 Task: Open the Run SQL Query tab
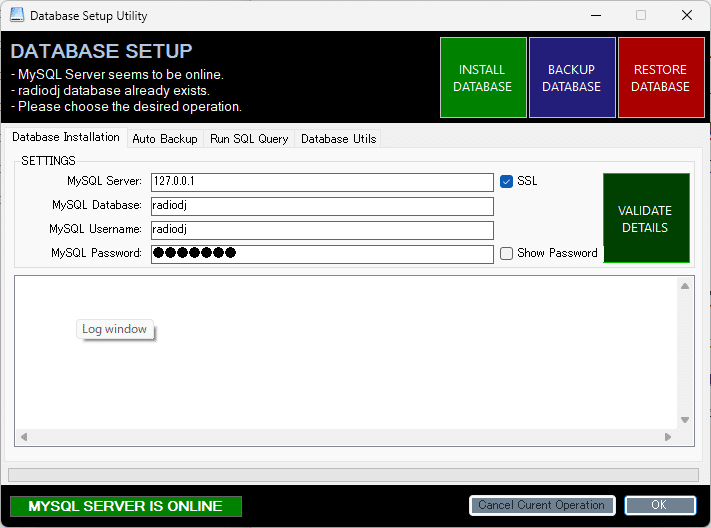(249, 139)
